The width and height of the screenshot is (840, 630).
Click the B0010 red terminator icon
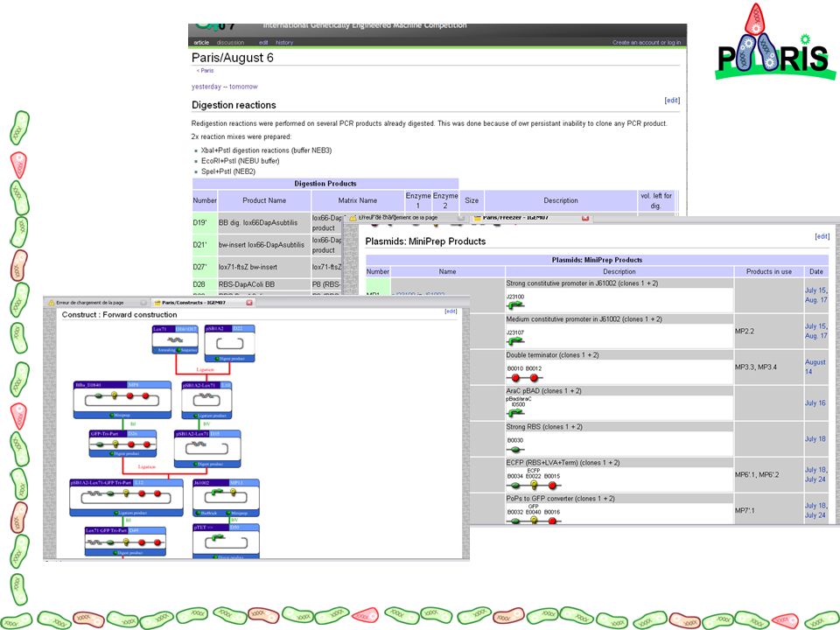tap(515, 378)
